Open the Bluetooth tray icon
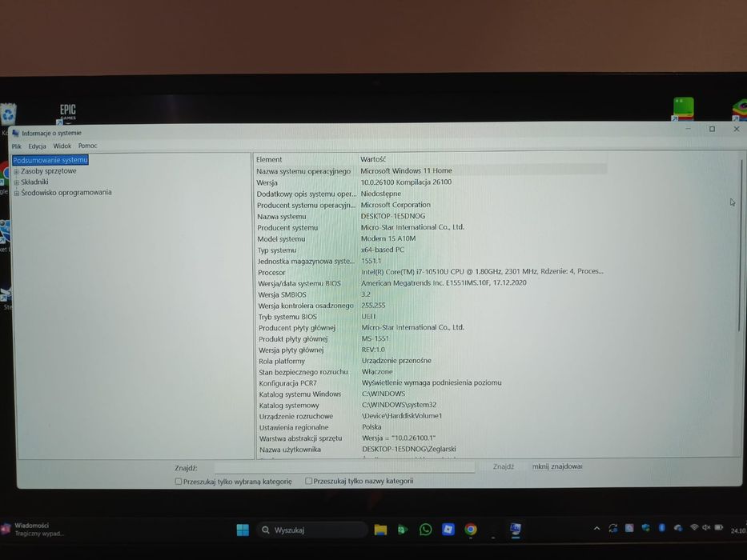Viewport: 747px width, 560px height. point(661,528)
